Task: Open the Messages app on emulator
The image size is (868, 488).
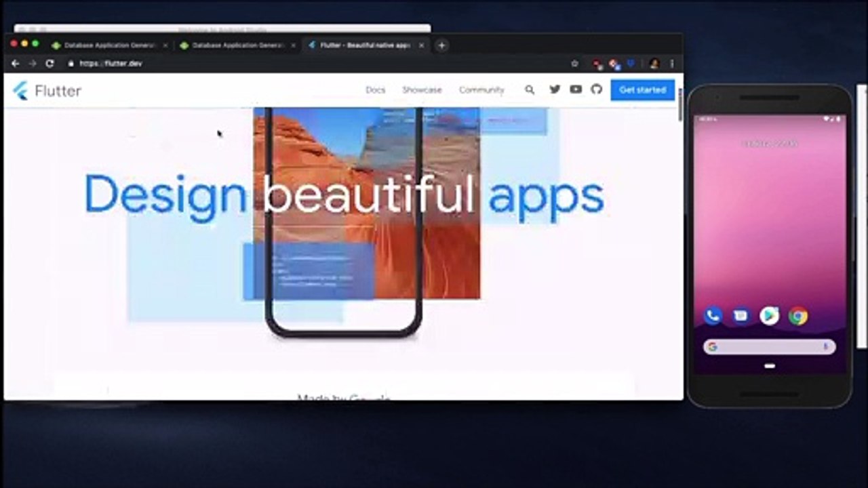Action: point(741,316)
